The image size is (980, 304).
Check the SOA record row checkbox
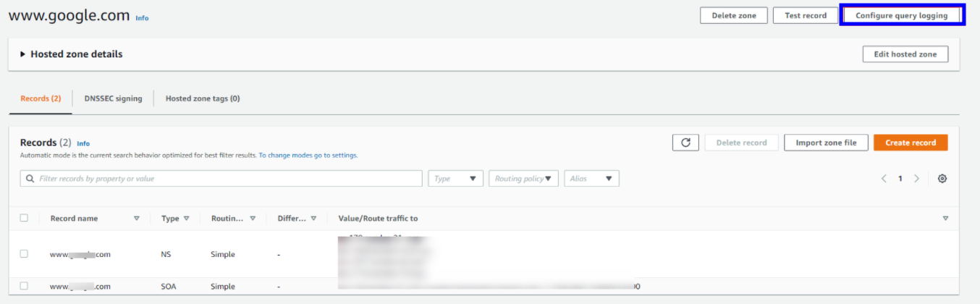(x=24, y=286)
